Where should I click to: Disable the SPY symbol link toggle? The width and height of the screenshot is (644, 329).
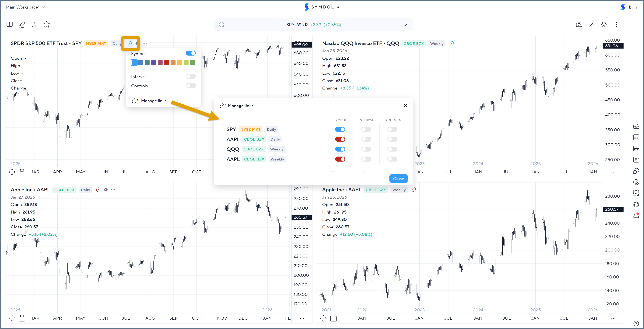pos(340,129)
